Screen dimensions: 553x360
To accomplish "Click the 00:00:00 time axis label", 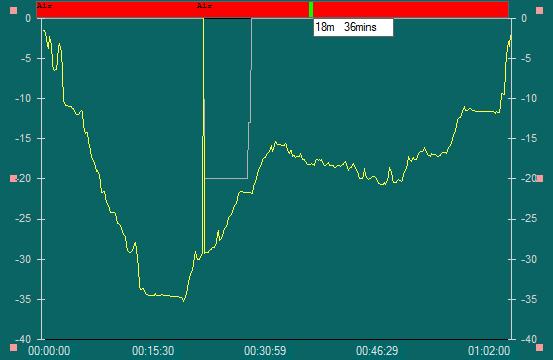I will [49, 351].
